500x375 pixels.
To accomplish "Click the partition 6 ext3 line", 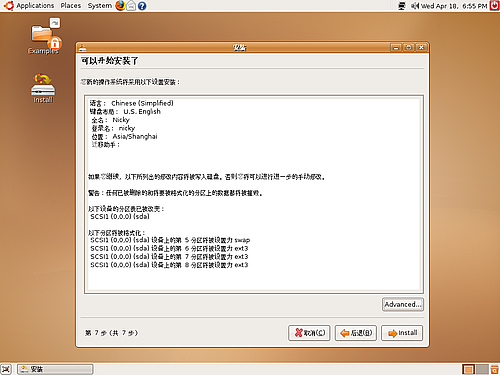I will pos(169,248).
